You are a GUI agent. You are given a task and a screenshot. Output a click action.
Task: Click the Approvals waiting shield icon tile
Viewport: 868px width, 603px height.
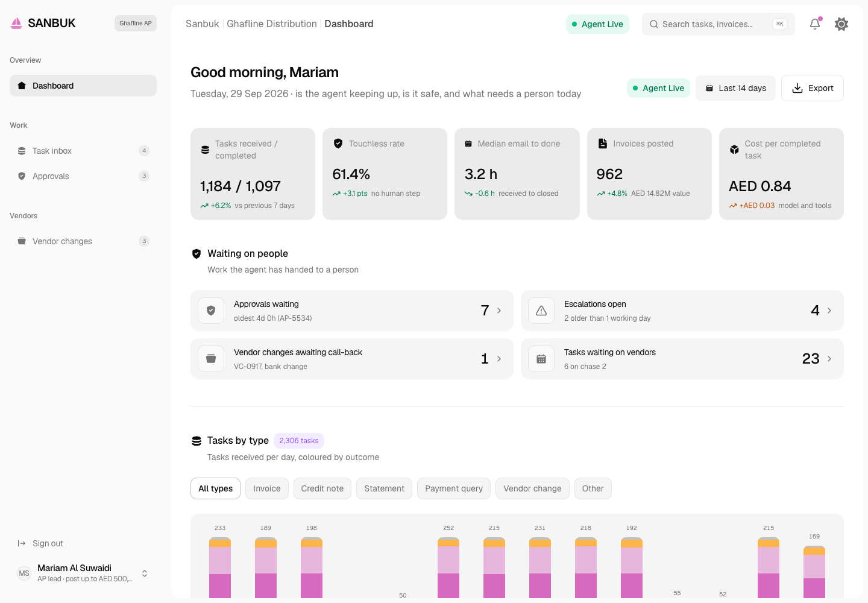tap(211, 311)
